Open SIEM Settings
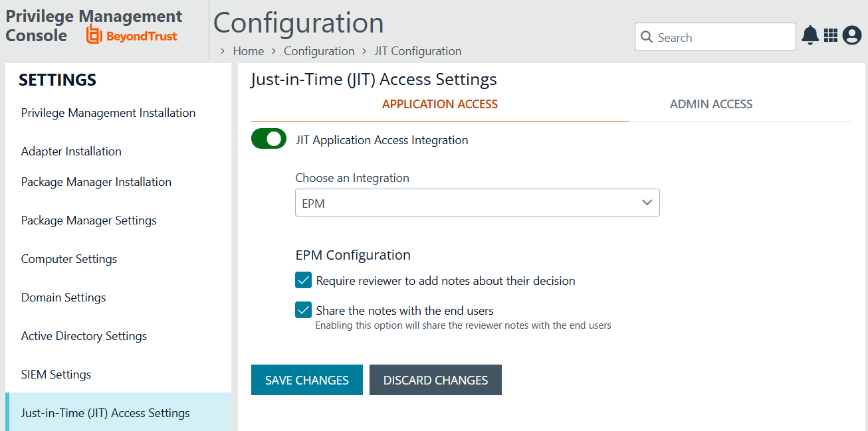 pyautogui.click(x=56, y=374)
